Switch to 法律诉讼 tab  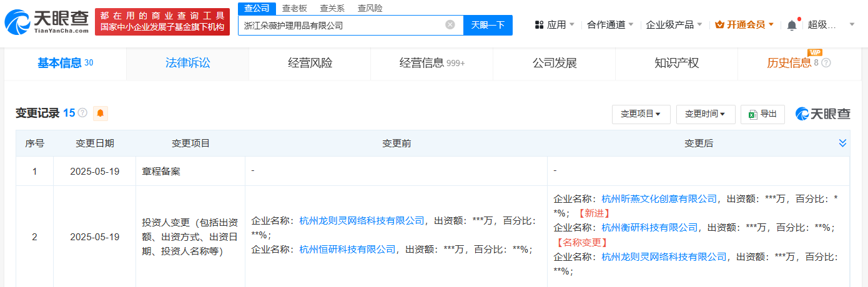[187, 63]
